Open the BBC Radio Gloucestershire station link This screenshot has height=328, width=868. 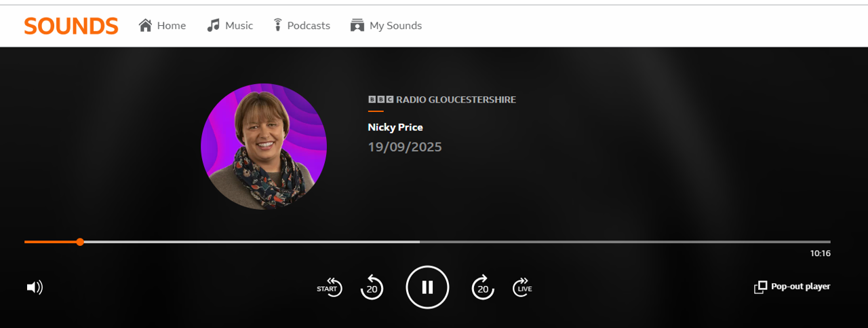(x=442, y=100)
